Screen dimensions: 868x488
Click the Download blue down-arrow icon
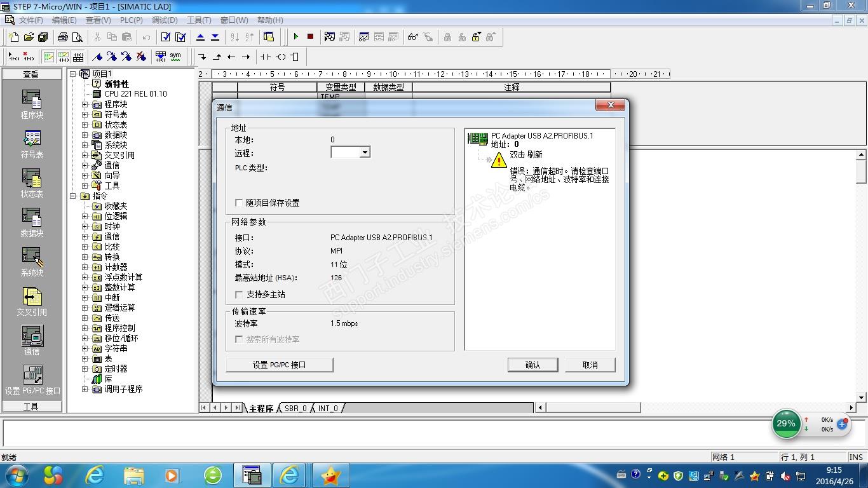tap(215, 37)
